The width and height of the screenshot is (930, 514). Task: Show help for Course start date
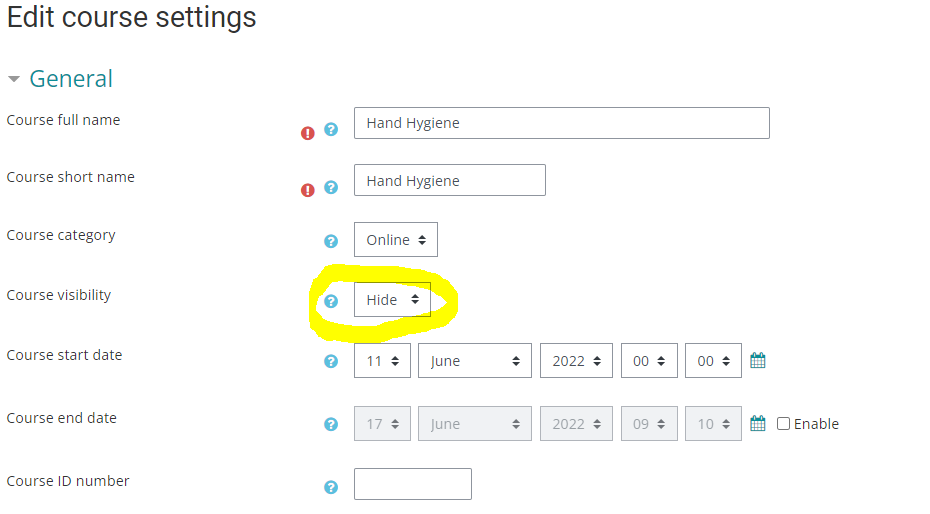pos(331,361)
